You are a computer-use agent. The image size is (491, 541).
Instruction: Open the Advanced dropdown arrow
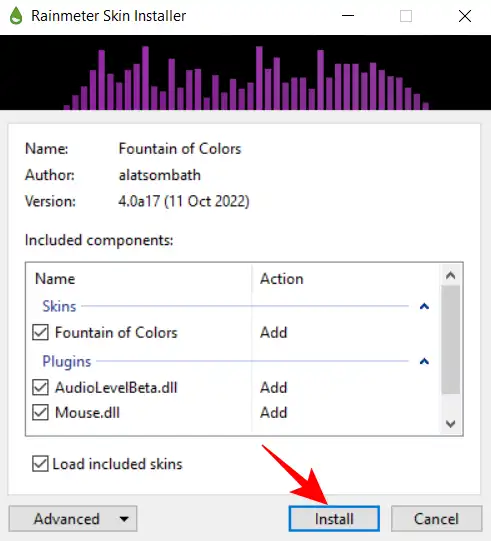(124, 519)
